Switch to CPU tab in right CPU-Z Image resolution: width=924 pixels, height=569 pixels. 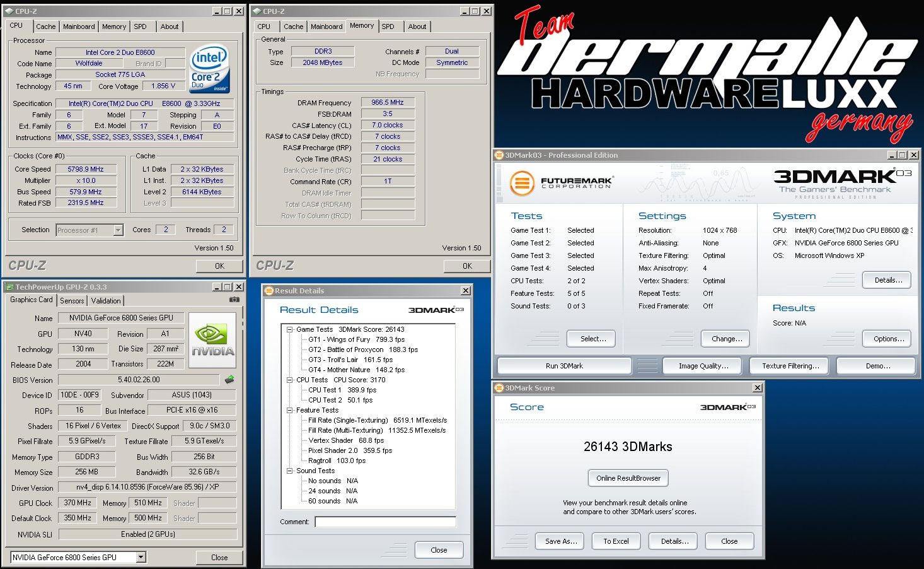264,26
